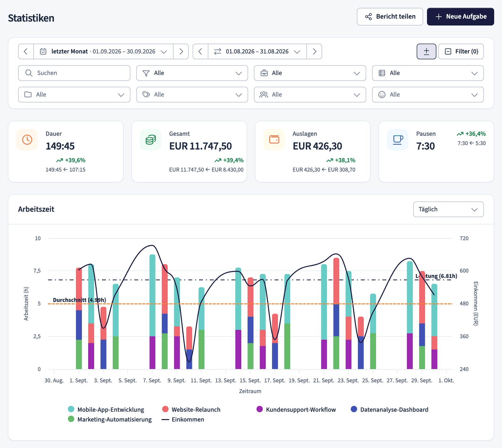Open the letzter Monat date range dropdown
The image size is (502, 448).
104,51
